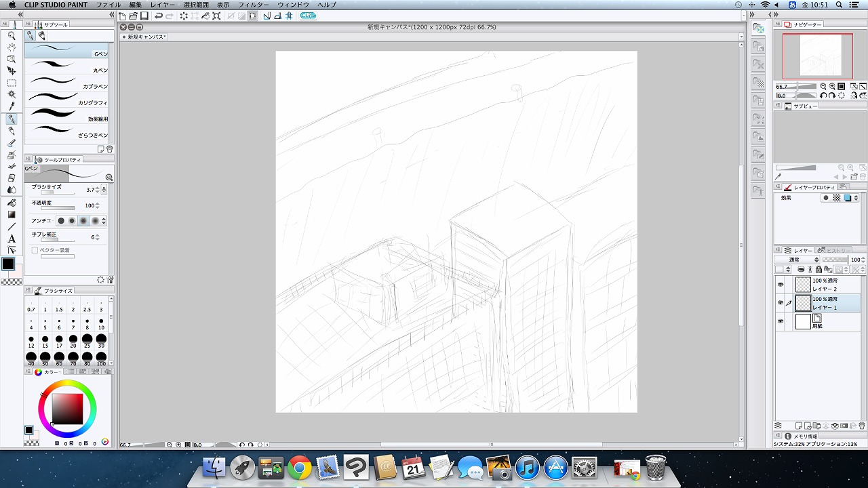
Task: Select the Gradient tool
Action: [12, 215]
